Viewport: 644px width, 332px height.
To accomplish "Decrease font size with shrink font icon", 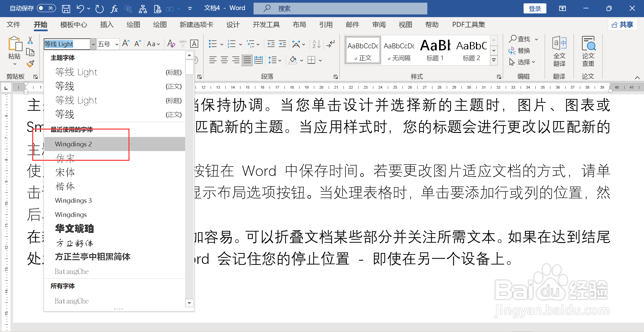I will 138,44.
